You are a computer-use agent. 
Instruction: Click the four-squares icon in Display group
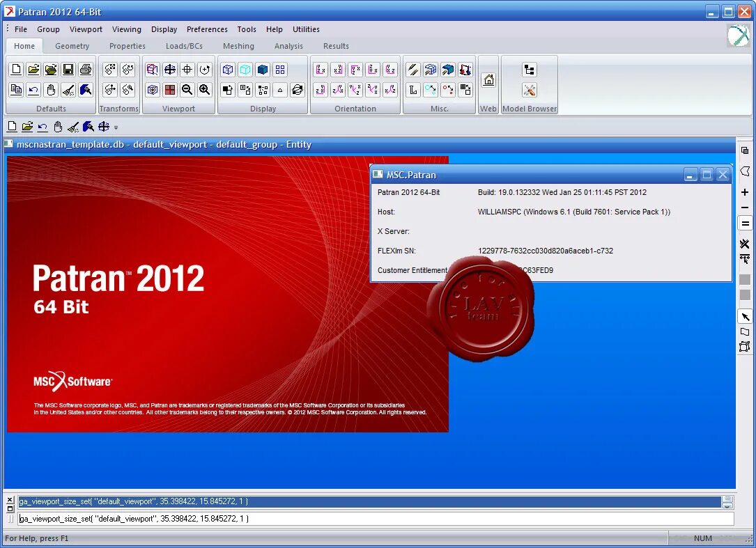(279, 70)
